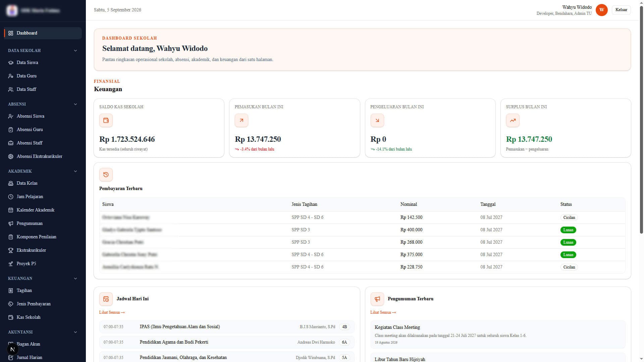Open Proyek P5 in sidebar
The image size is (644, 362).
[43, 264]
